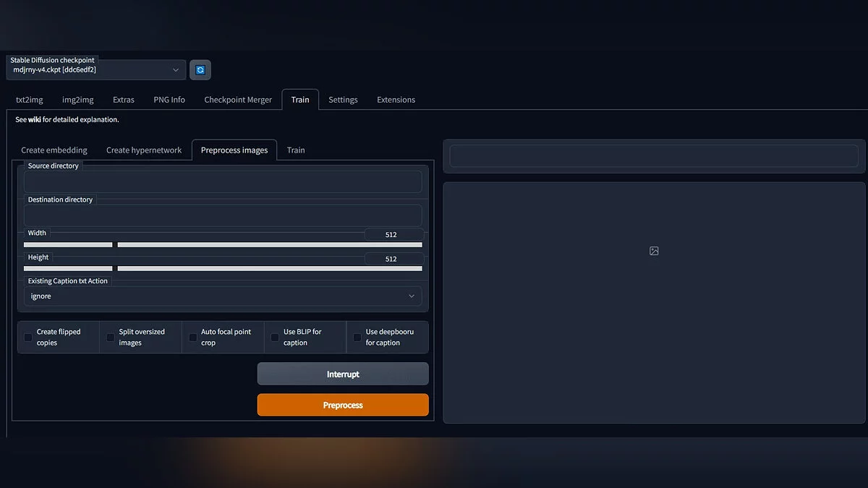868x488 pixels.
Task: Enable Auto focal point crop
Action: [x=192, y=338]
